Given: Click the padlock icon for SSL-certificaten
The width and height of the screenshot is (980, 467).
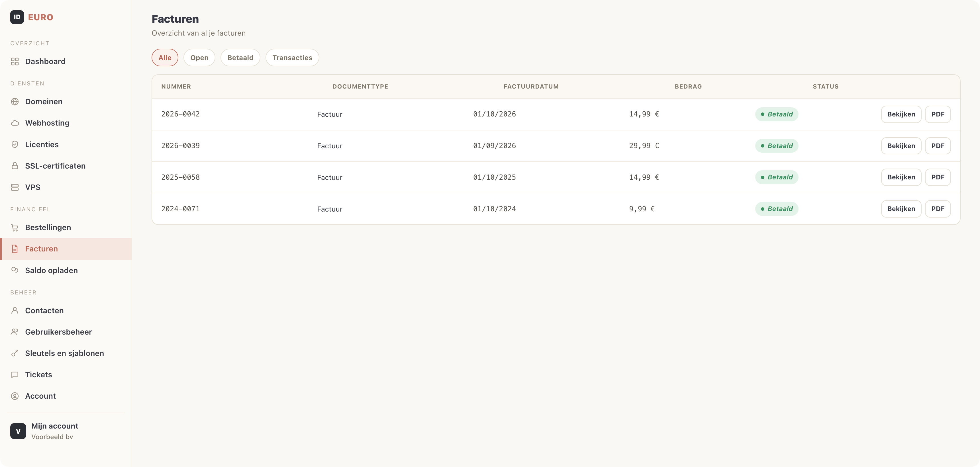Looking at the screenshot, I should point(15,166).
